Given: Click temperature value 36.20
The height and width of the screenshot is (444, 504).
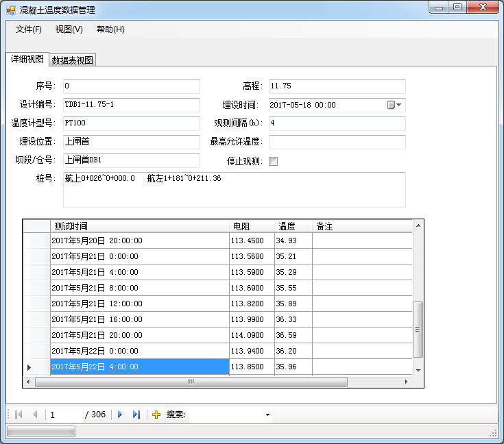Looking at the screenshot, I should [293, 351].
